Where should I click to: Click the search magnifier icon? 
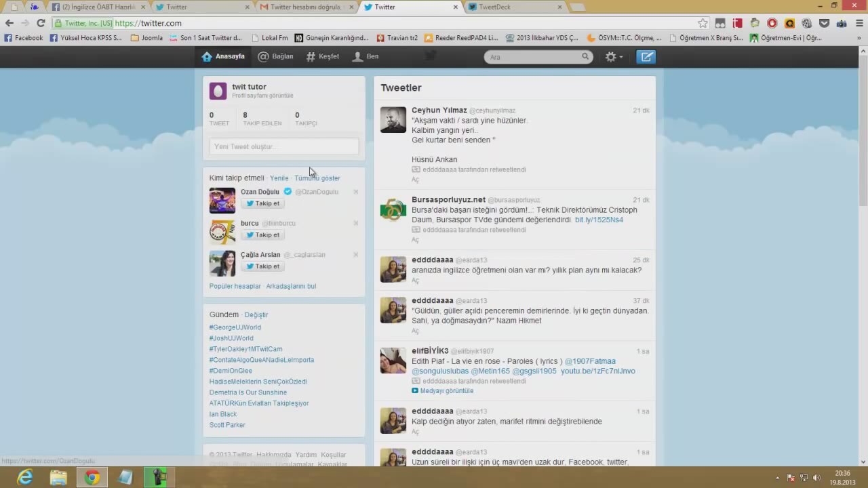(x=585, y=57)
